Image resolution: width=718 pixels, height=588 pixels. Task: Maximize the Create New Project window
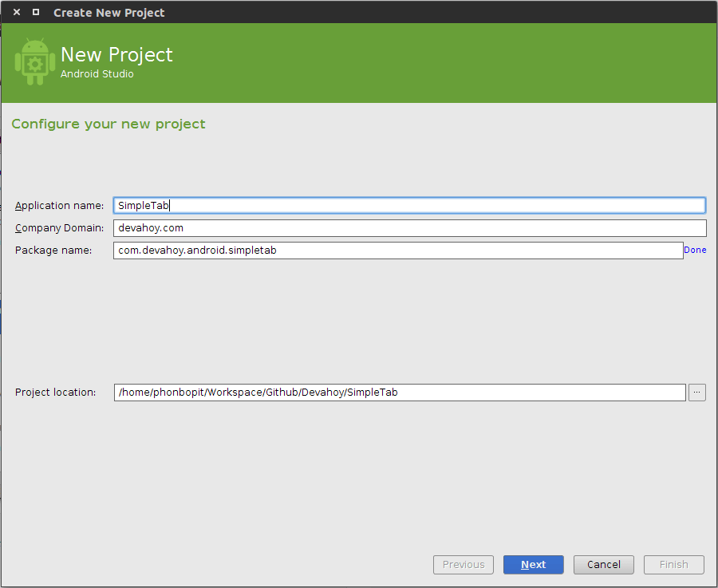pyautogui.click(x=36, y=12)
